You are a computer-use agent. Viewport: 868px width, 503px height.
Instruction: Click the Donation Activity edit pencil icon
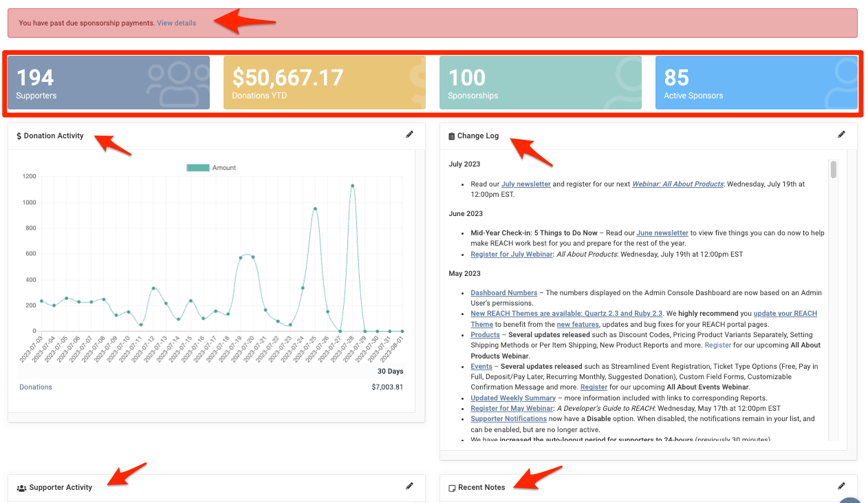point(409,135)
